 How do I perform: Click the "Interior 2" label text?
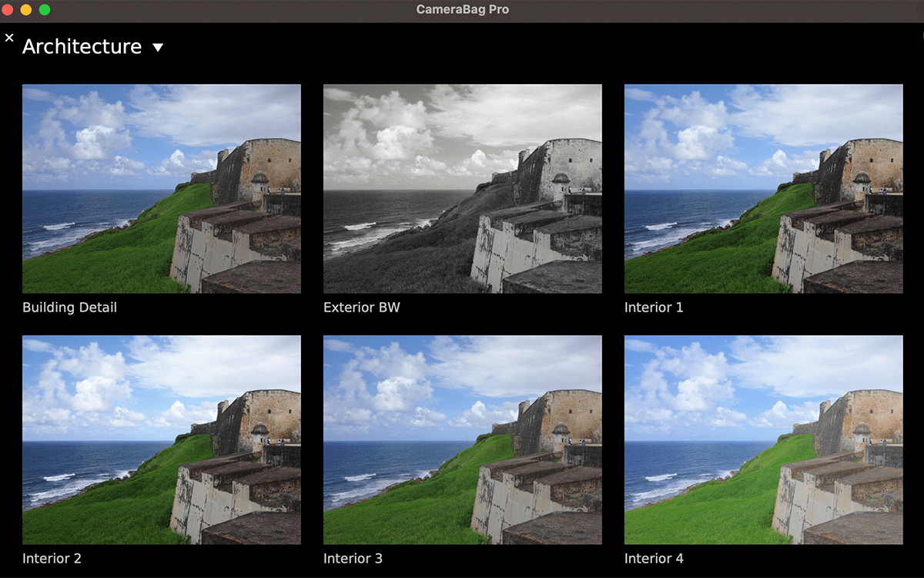pos(52,559)
